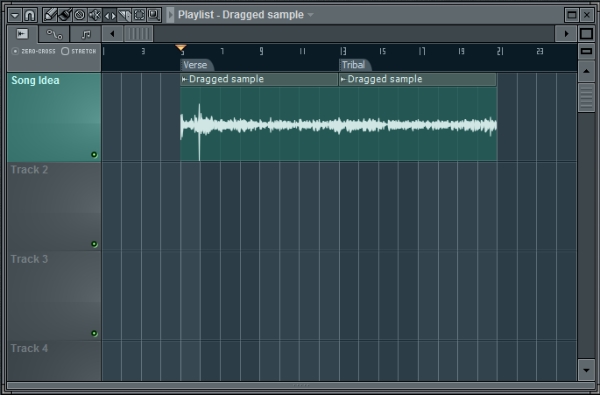Viewport: 600px width, 395px height.
Task: Select the Draw pencil tool
Action: (x=49, y=15)
